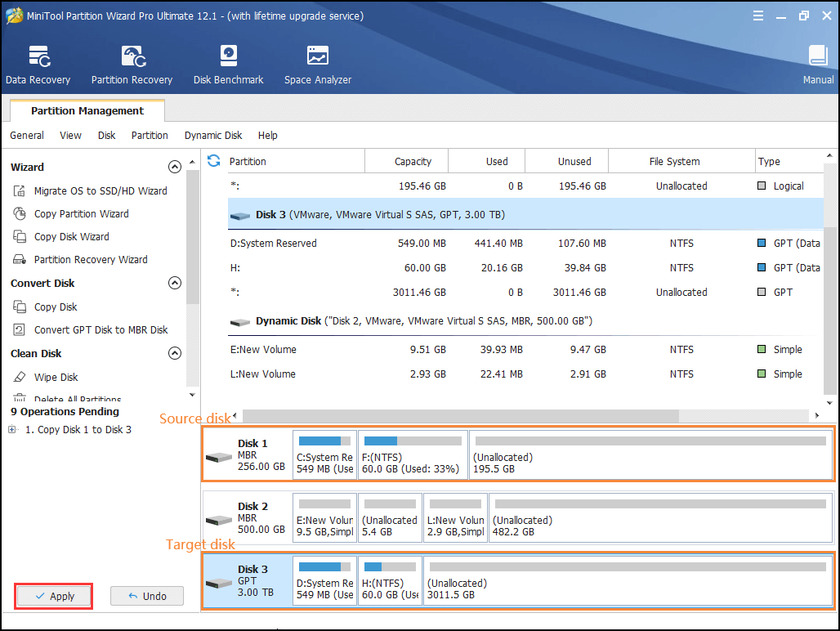
Task: Choose Wipe Disk action
Action: [x=56, y=377]
